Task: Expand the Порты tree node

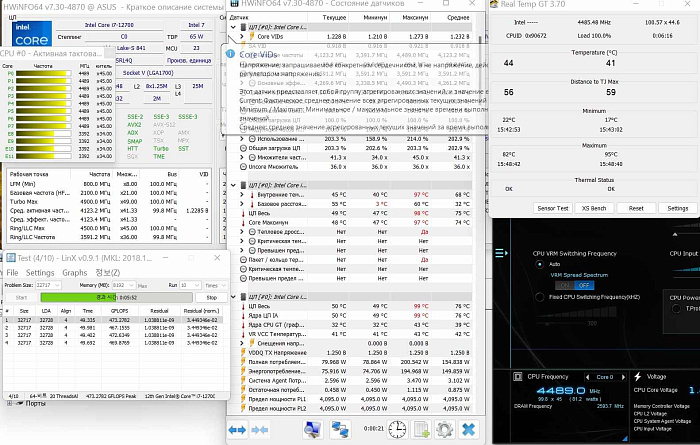Action: pos(9,403)
